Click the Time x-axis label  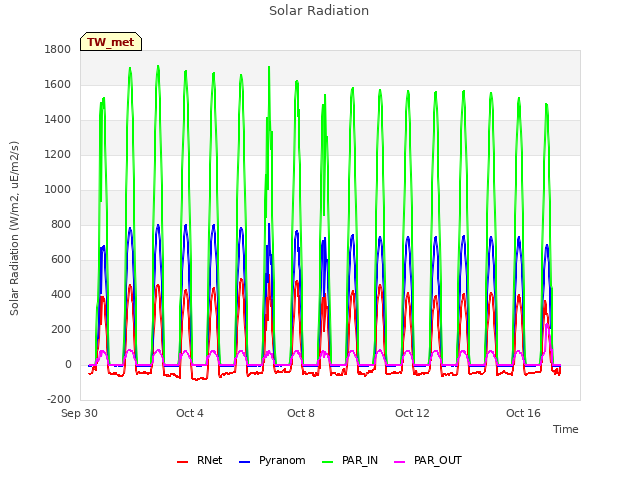tap(565, 429)
